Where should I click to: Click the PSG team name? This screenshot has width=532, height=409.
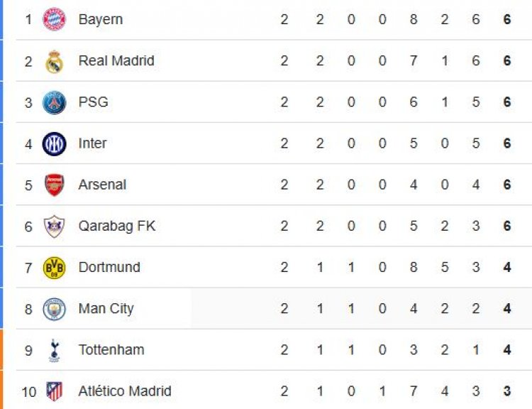tap(94, 102)
